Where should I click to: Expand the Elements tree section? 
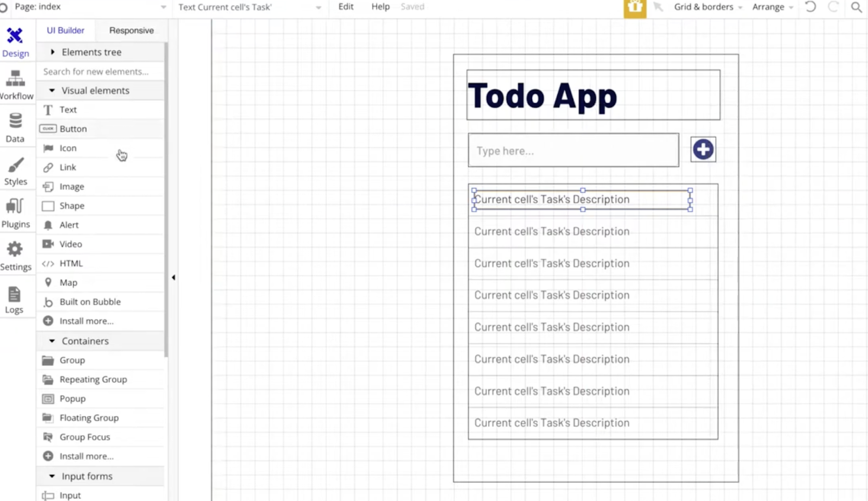click(91, 52)
